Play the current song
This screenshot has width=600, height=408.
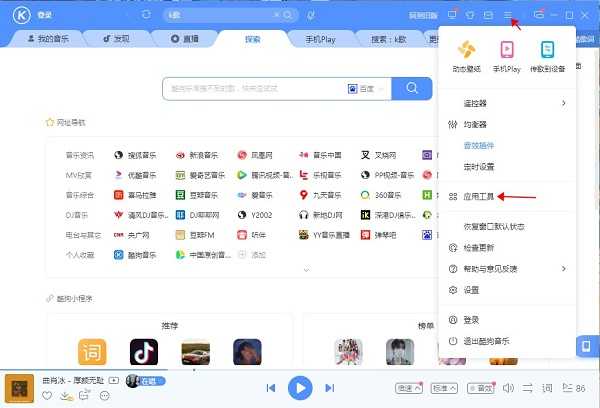tap(300, 388)
